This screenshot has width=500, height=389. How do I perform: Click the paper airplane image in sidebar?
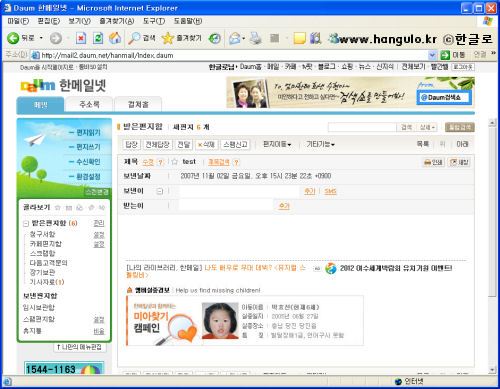pyautogui.click(x=34, y=139)
